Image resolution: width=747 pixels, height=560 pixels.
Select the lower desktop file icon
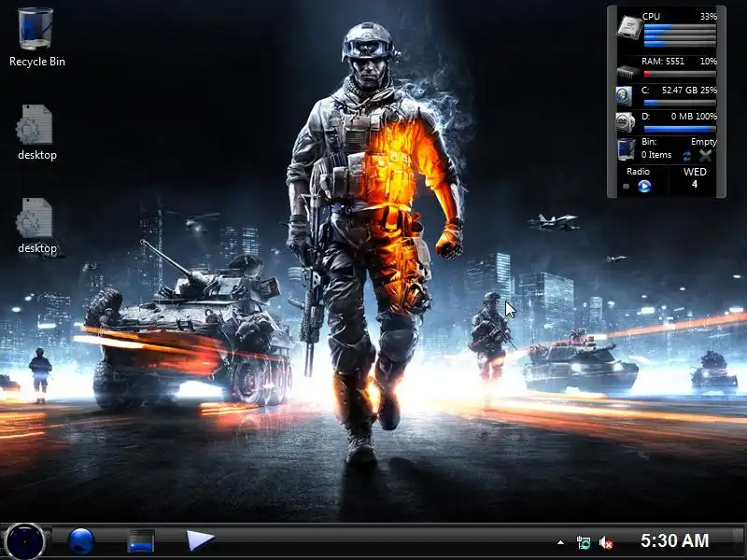click(35, 218)
